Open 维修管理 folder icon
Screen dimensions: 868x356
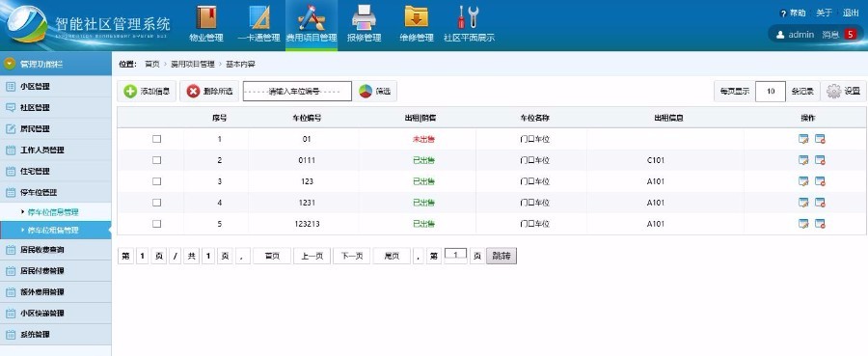[417, 16]
